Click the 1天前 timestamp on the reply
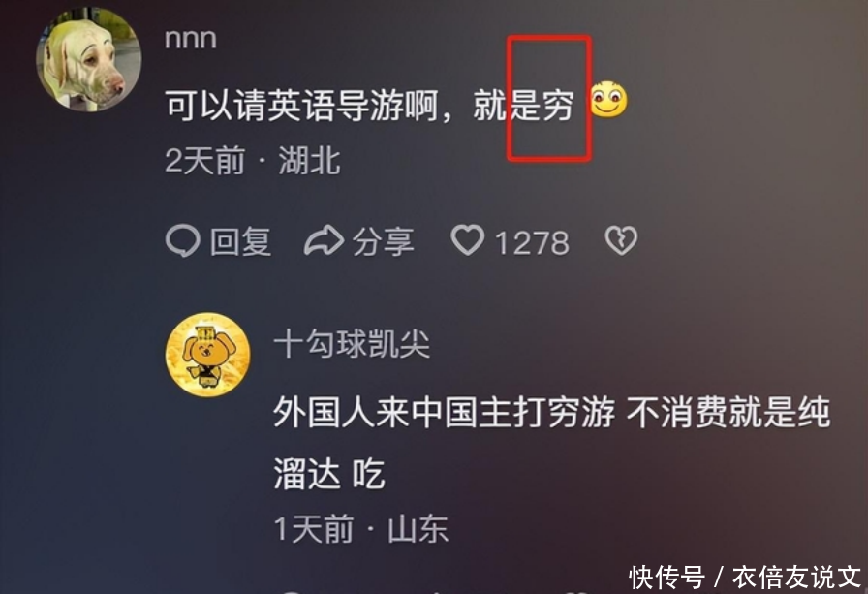Screen dimensions: 868x595 (314, 528)
